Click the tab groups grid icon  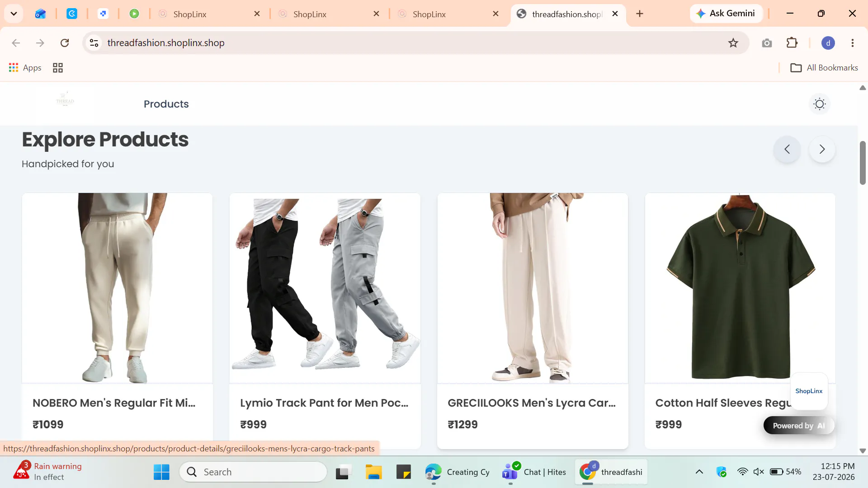click(x=58, y=68)
